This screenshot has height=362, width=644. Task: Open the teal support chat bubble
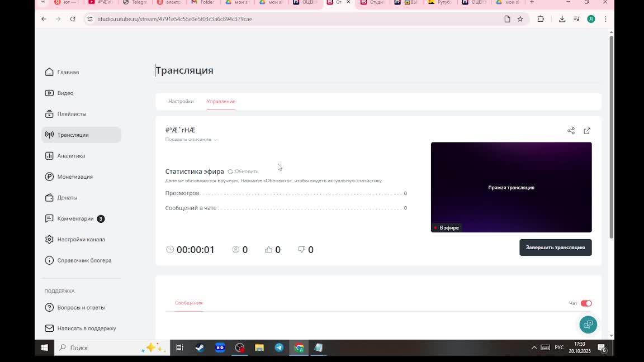coord(588,325)
